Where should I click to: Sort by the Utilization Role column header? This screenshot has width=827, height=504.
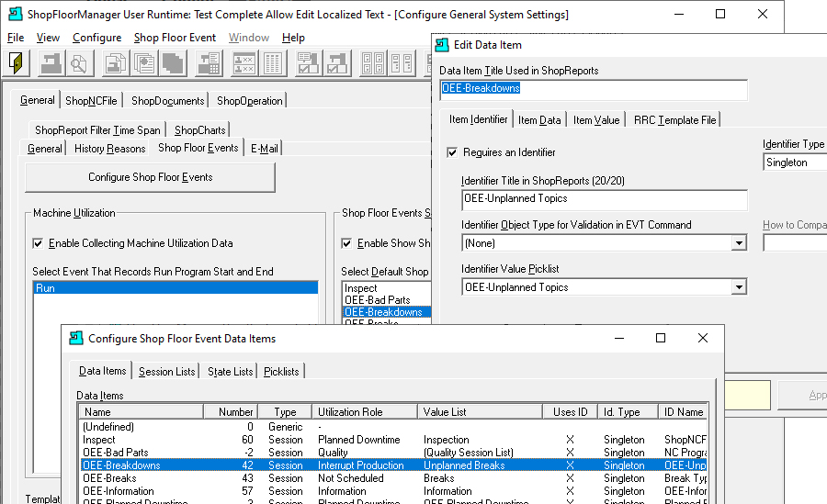tap(365, 412)
